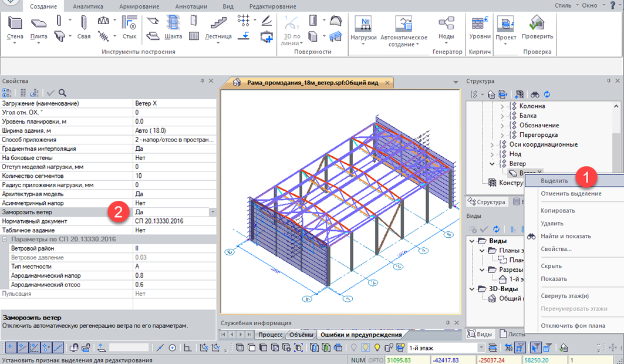The width and height of the screenshot is (624, 364).
Task: Select the spring tool icon
Action: click(x=103, y=36)
